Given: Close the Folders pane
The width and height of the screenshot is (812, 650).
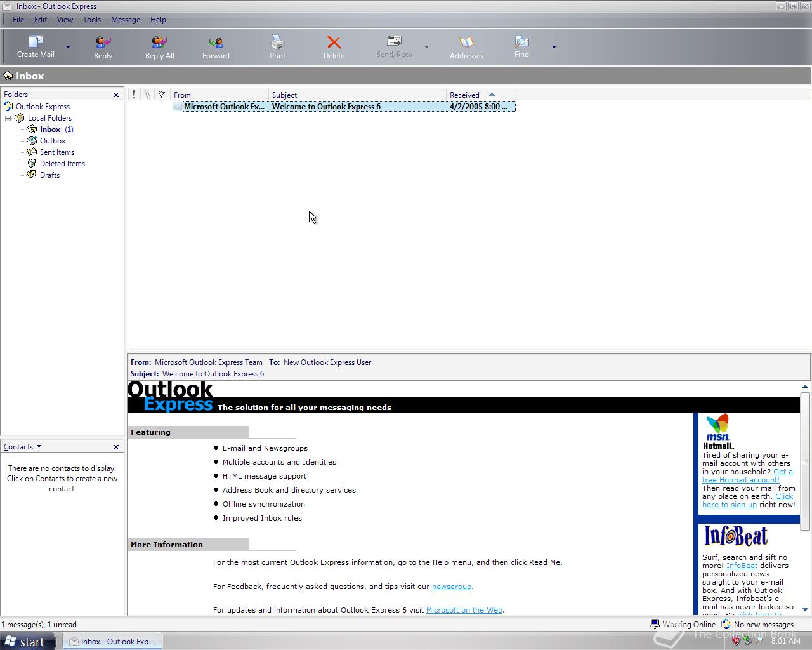Looking at the screenshot, I should [x=116, y=95].
